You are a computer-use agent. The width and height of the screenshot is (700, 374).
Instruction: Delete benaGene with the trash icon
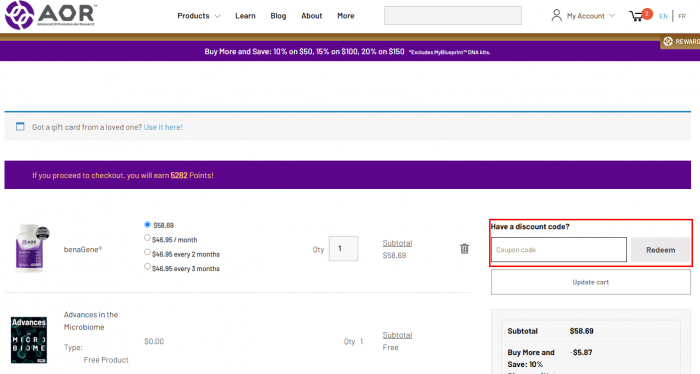pyautogui.click(x=464, y=249)
